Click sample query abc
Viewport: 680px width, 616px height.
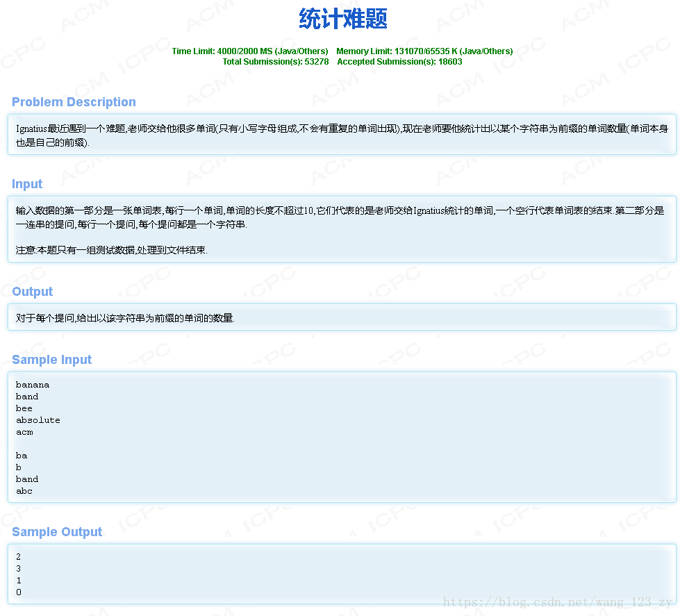click(x=24, y=491)
